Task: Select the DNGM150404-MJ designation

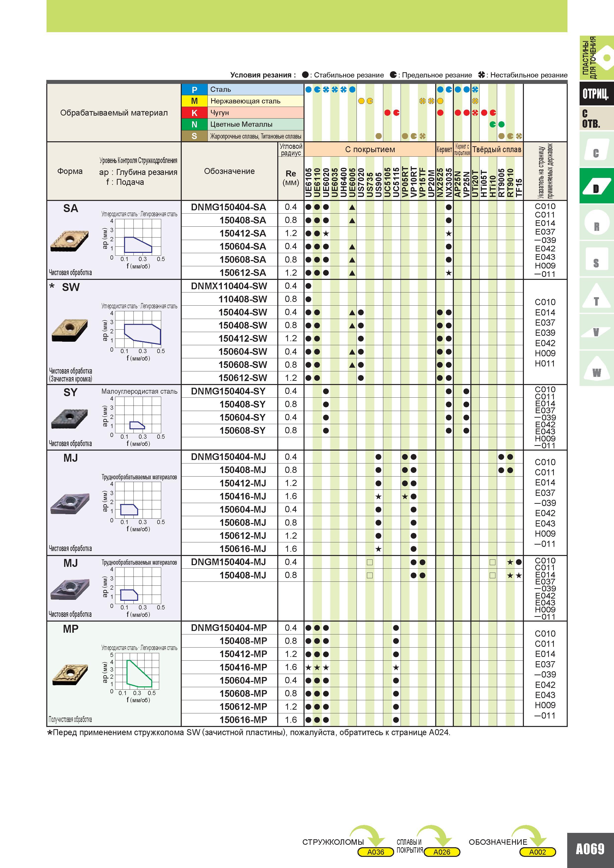Action: [229, 562]
